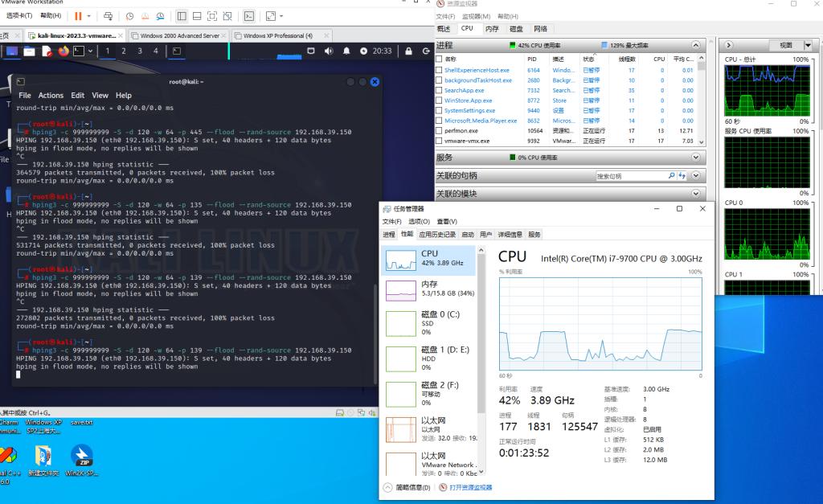The image size is (823, 504).
Task: Collapse the Resource Monitor graph pane arrow
Action: coord(729,45)
